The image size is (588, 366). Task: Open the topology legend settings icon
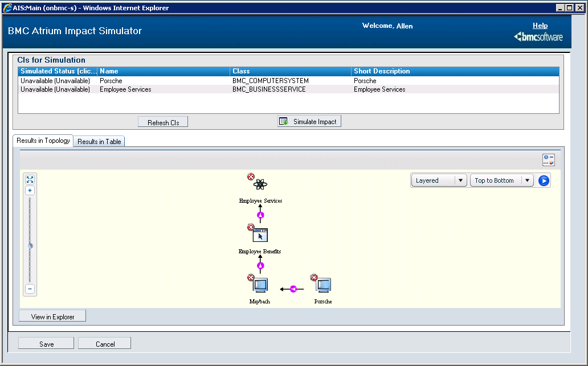tap(549, 160)
